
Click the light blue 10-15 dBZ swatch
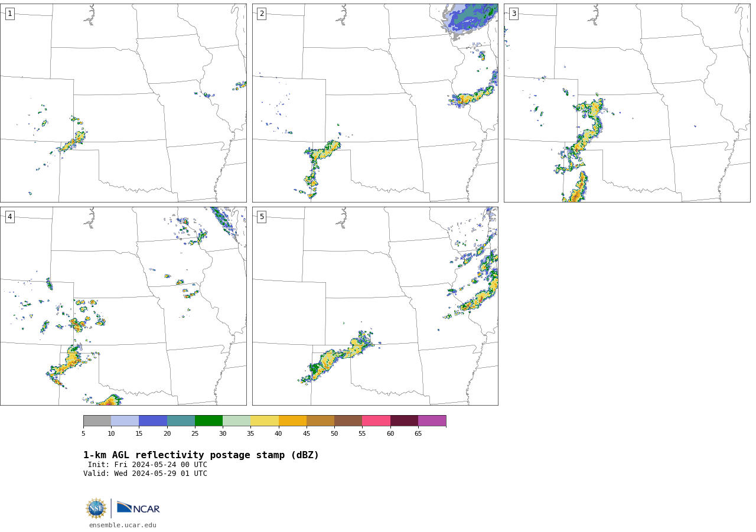tap(125, 420)
